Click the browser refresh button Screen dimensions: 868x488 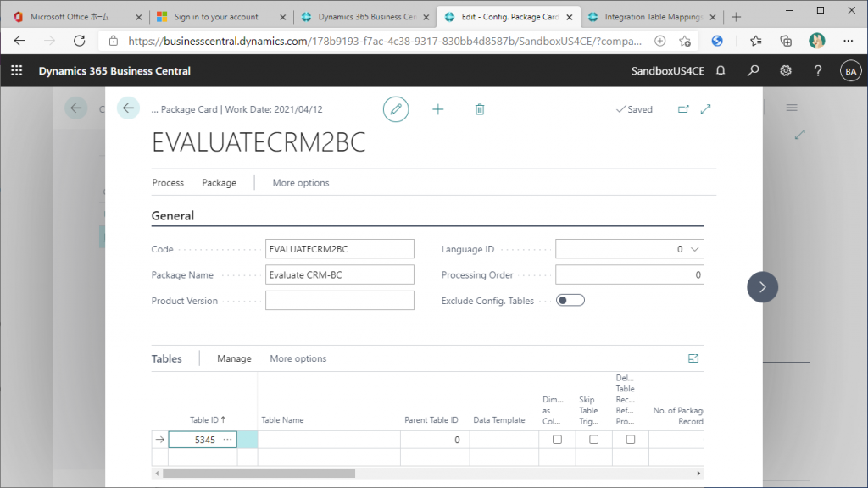click(79, 41)
